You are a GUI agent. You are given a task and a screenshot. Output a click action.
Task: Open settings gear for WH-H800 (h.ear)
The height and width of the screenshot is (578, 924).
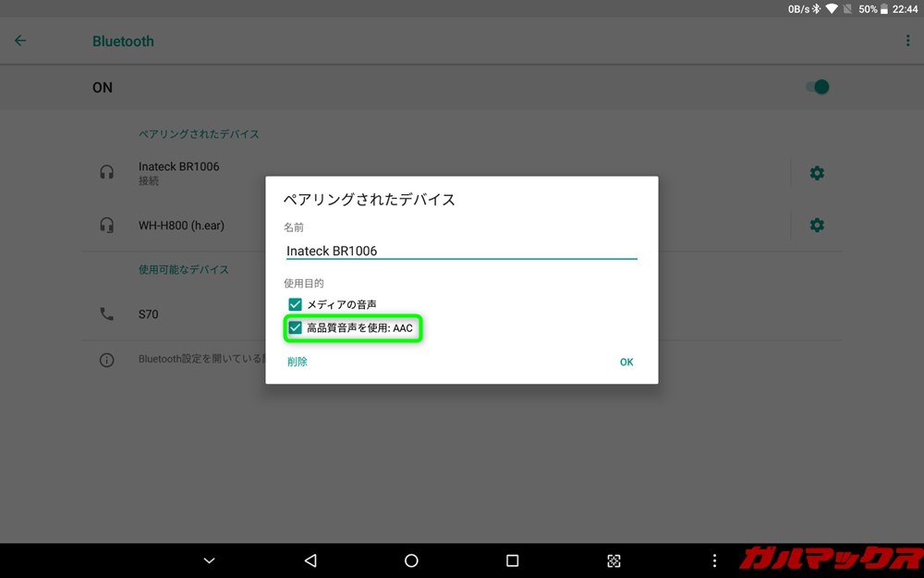point(817,225)
